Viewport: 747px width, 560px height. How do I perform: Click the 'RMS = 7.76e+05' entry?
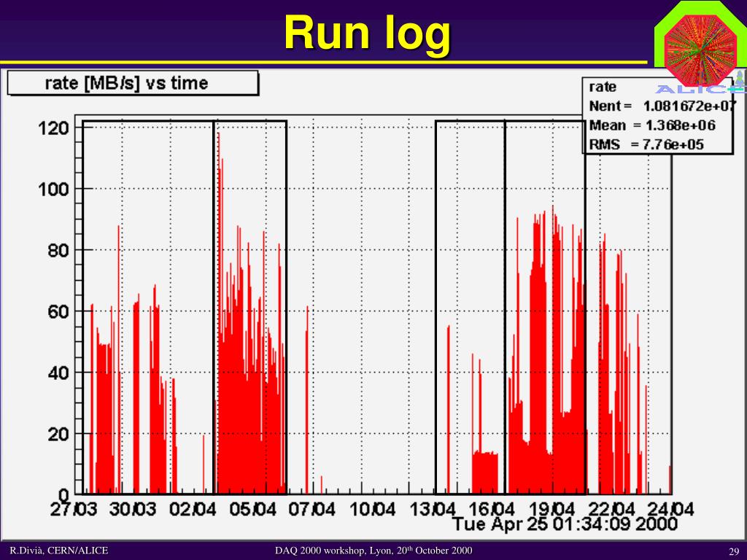pyautogui.click(x=646, y=144)
